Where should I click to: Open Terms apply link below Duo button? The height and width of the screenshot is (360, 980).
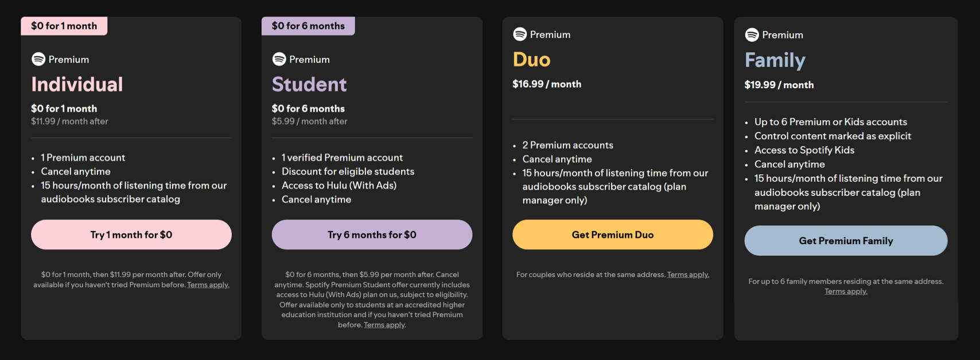688,275
